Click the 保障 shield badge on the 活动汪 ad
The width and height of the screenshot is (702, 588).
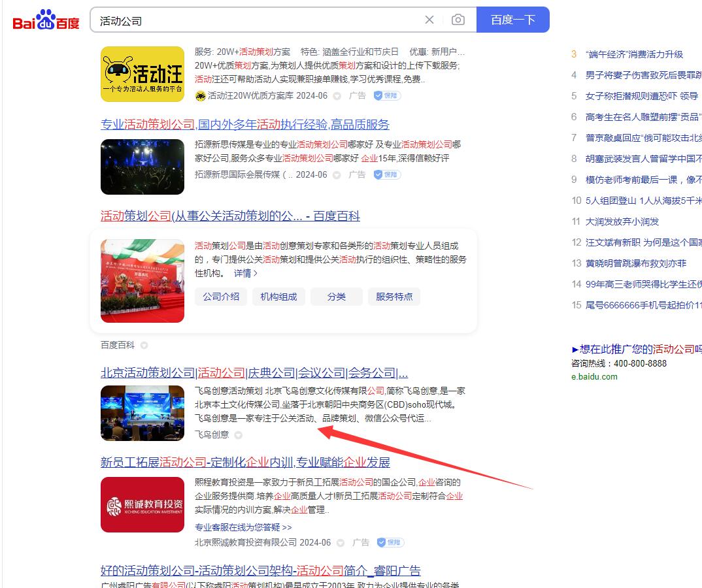coord(386,95)
